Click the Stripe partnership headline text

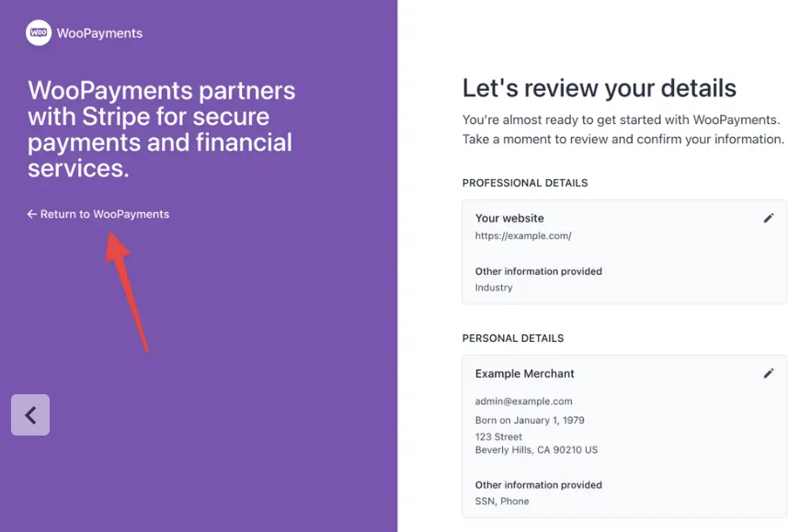[162, 130]
